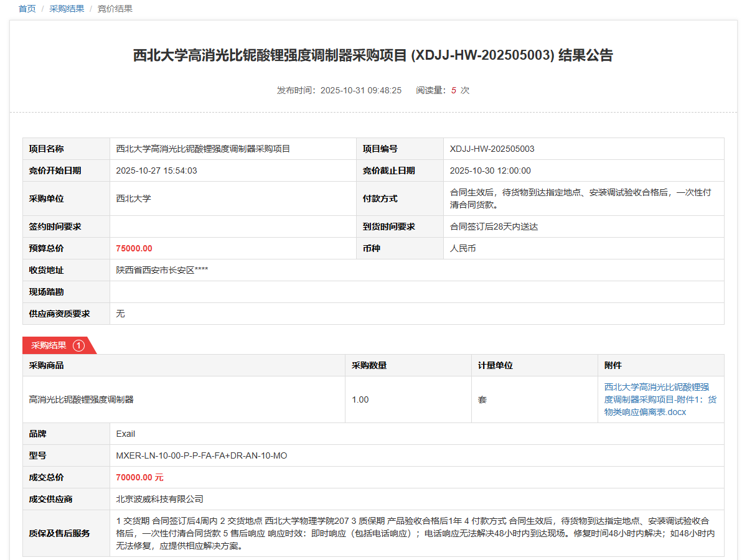The height and width of the screenshot is (560, 747).
Task: Click the red 75000.00 budget value
Action: 134,248
